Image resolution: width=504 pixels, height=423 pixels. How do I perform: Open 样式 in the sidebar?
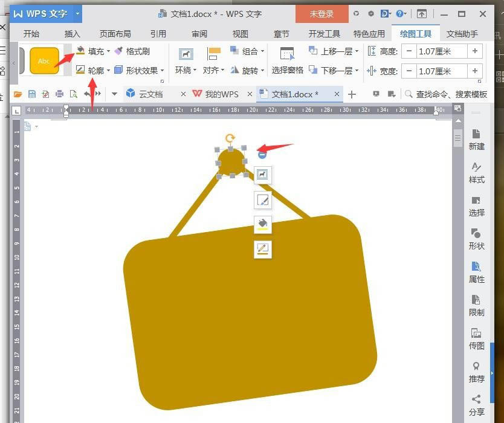pos(476,173)
